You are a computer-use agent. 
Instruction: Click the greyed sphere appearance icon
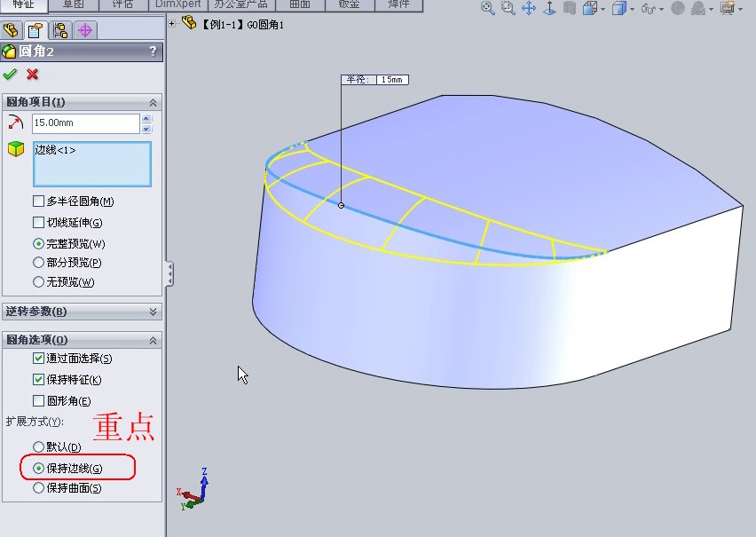click(678, 8)
